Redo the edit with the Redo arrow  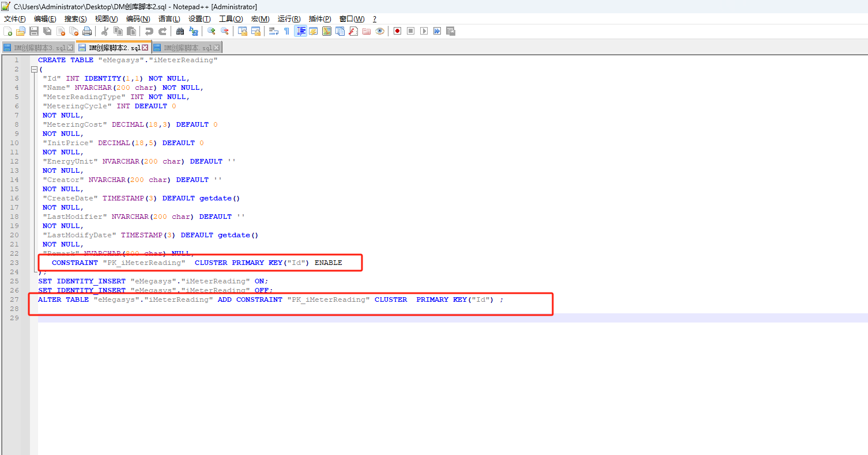pyautogui.click(x=163, y=31)
